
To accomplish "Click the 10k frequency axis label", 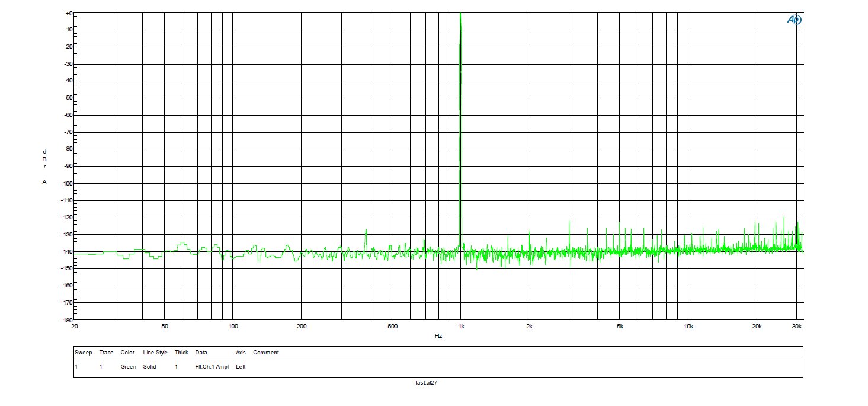I will (688, 327).
